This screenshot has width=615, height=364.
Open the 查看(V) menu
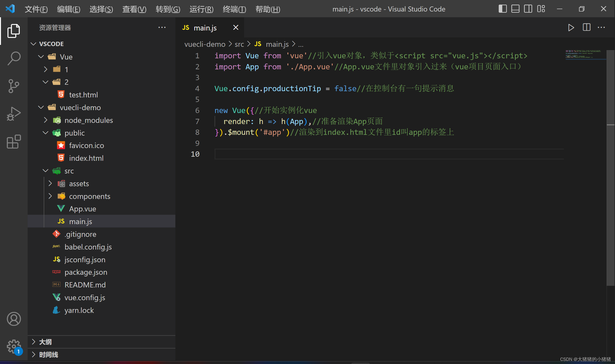(x=134, y=9)
